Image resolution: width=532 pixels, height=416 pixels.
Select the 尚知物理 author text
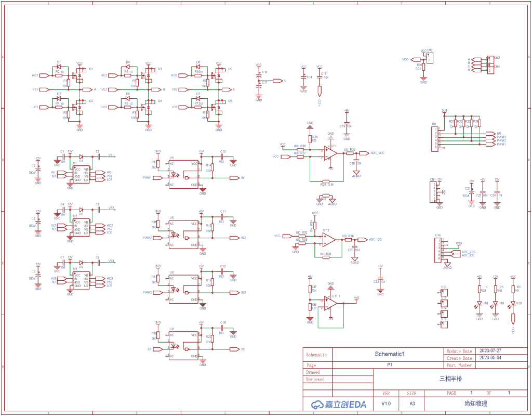click(476, 404)
